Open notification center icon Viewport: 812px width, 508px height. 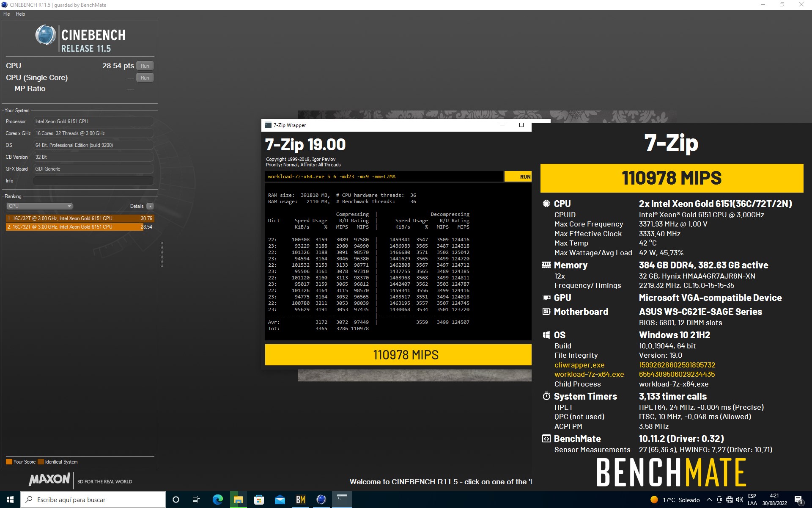[799, 500]
